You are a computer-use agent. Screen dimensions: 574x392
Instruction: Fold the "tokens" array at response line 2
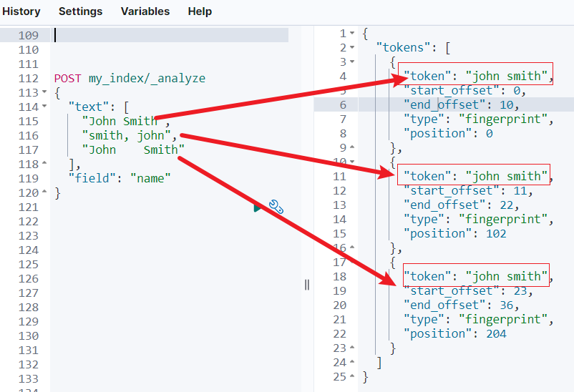[352, 47]
